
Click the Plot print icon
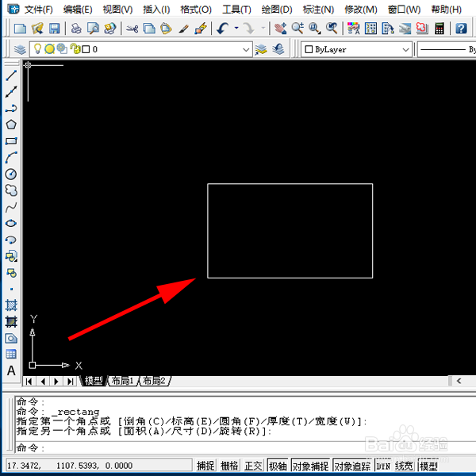76,29
